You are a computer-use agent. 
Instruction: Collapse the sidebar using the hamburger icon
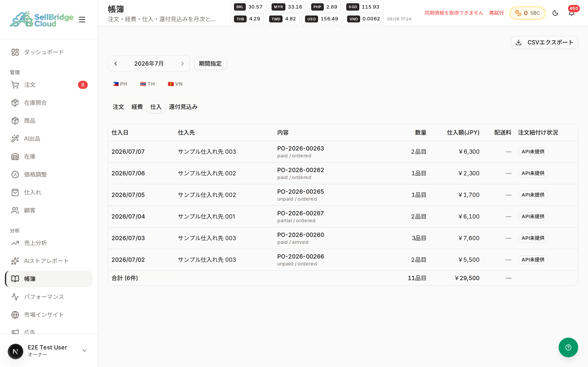tap(82, 19)
